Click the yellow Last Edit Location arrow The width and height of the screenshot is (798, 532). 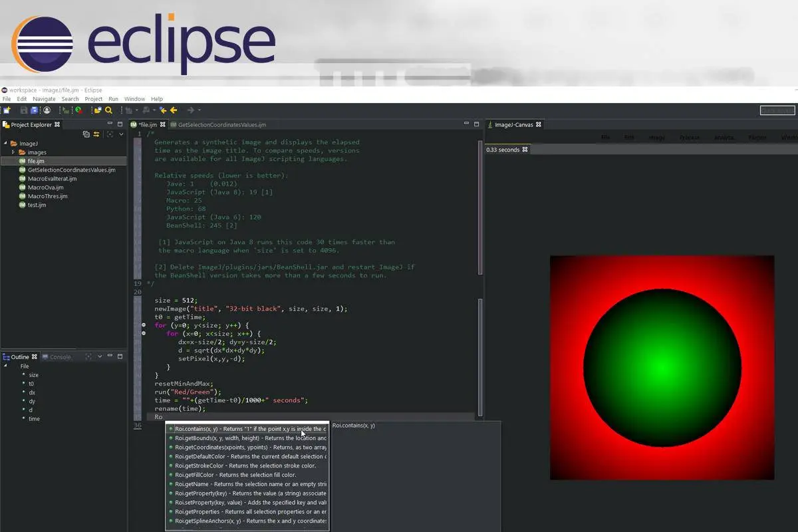point(163,110)
